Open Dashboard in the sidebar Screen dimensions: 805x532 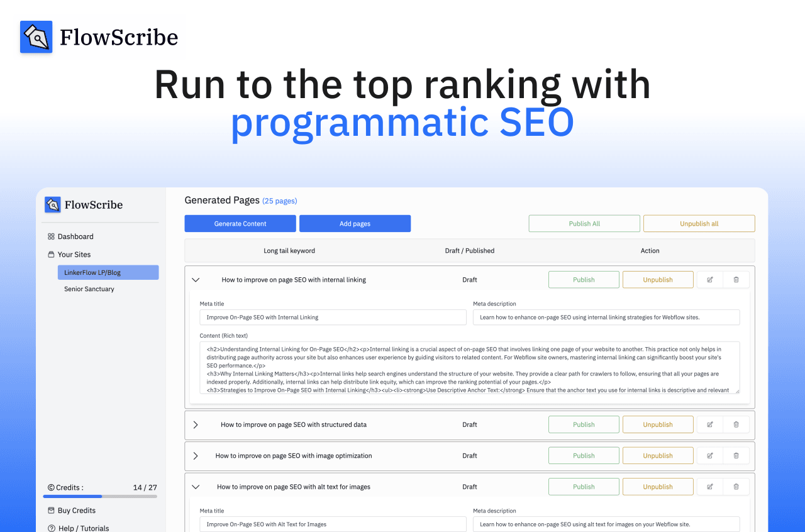[x=75, y=236]
